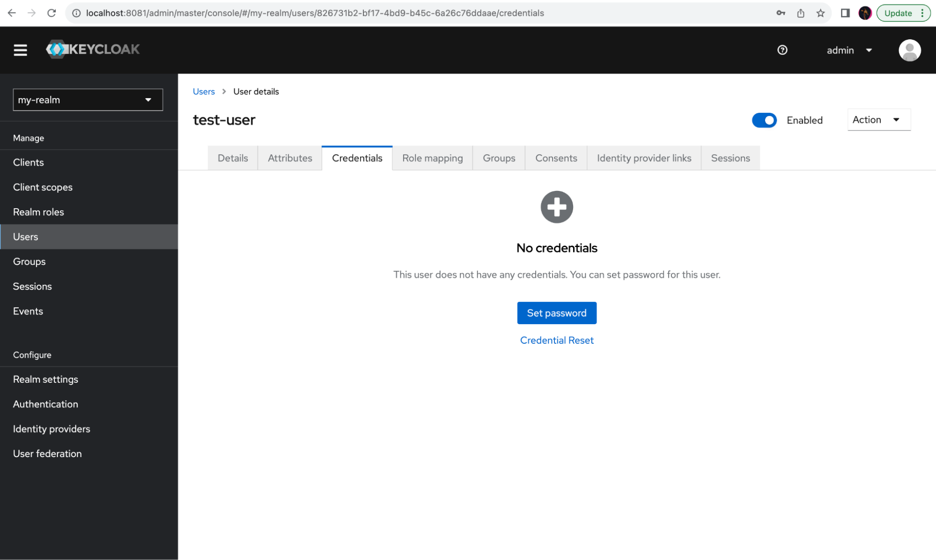Viewport: 936px width, 560px height.
Task: Switch to the Role mapping tab
Action: (x=432, y=158)
